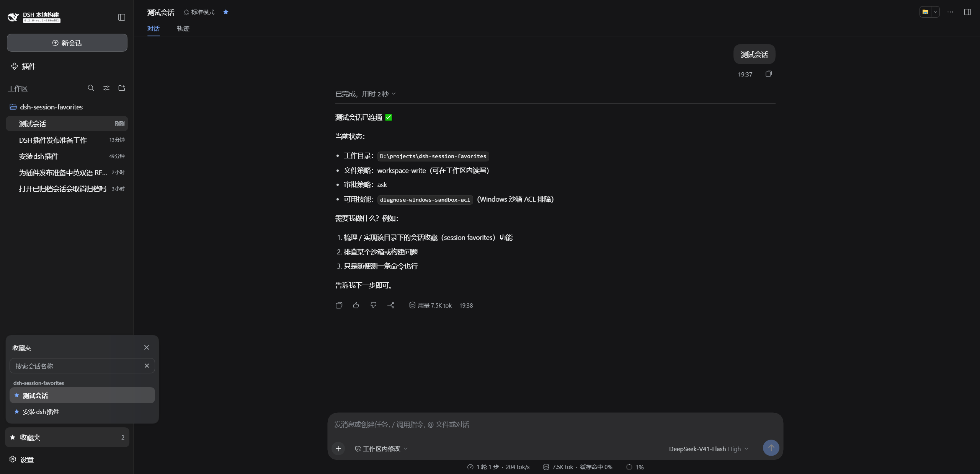Viewport: 980px width, 474px height.
Task: Toggle the 收藏夹 favorites bar in sidebar
Action: tap(67, 437)
